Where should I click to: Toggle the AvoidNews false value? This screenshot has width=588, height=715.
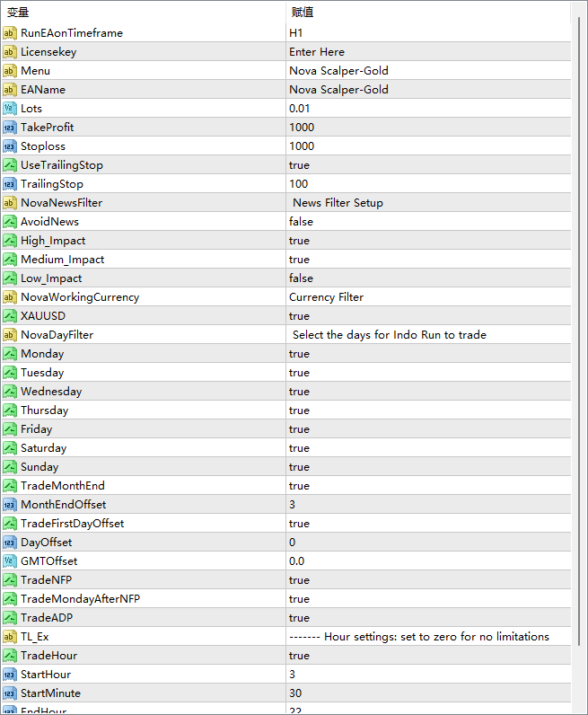[301, 222]
